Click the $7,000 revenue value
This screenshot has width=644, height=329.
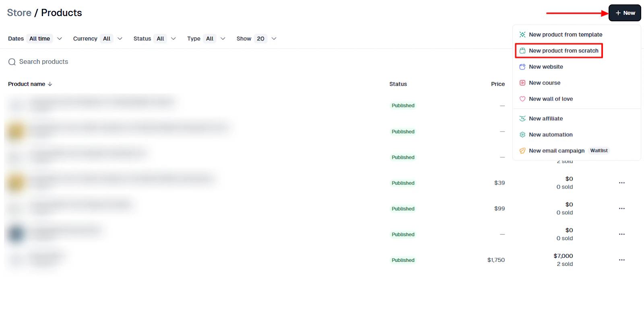563,256
